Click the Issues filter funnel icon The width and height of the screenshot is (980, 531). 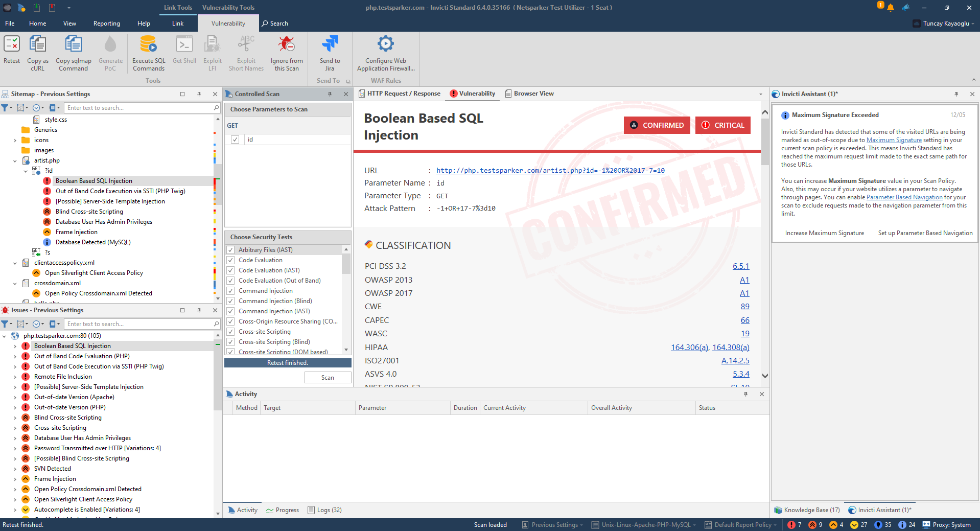coord(5,324)
